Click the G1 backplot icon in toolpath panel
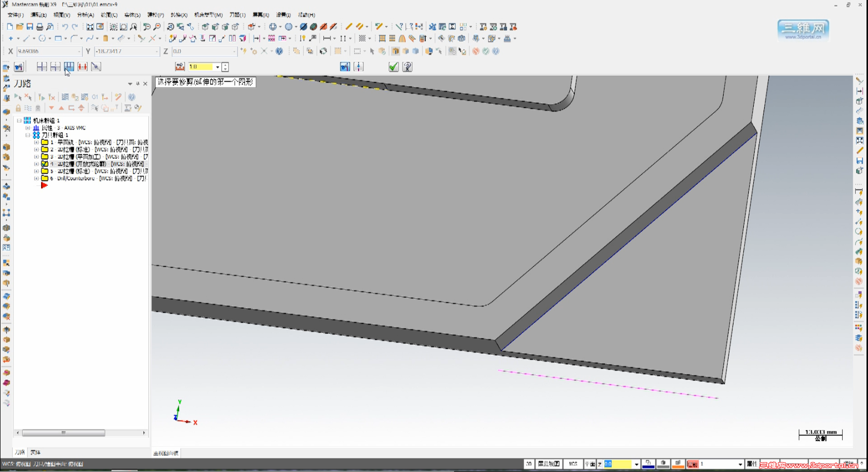Viewport: 868px width, 472px height. click(x=95, y=97)
